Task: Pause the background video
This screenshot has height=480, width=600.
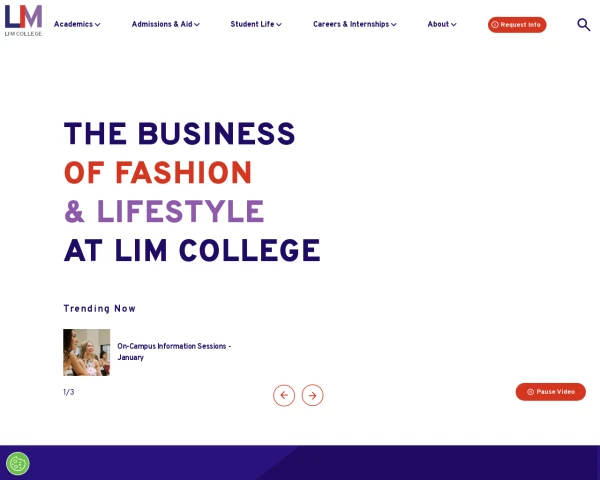Action: click(x=551, y=392)
